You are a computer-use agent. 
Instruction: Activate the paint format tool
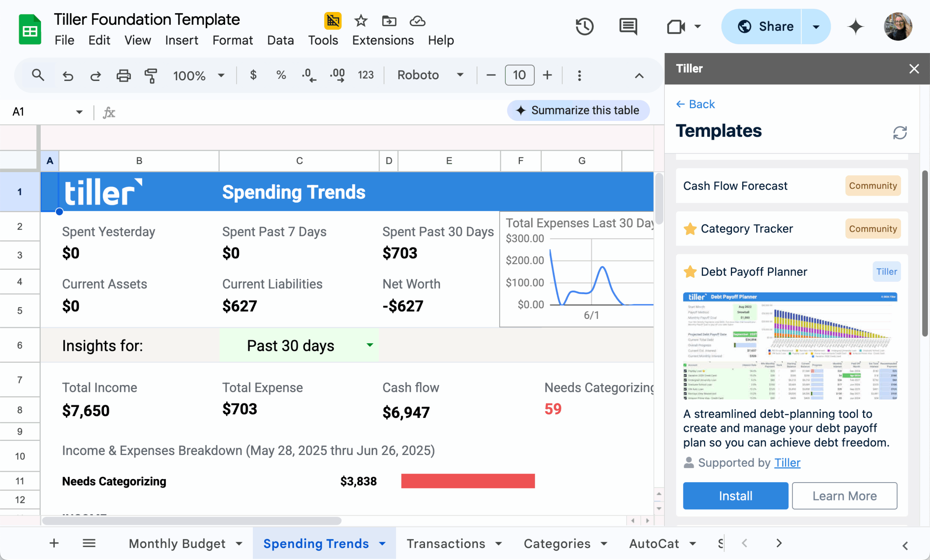pos(151,76)
